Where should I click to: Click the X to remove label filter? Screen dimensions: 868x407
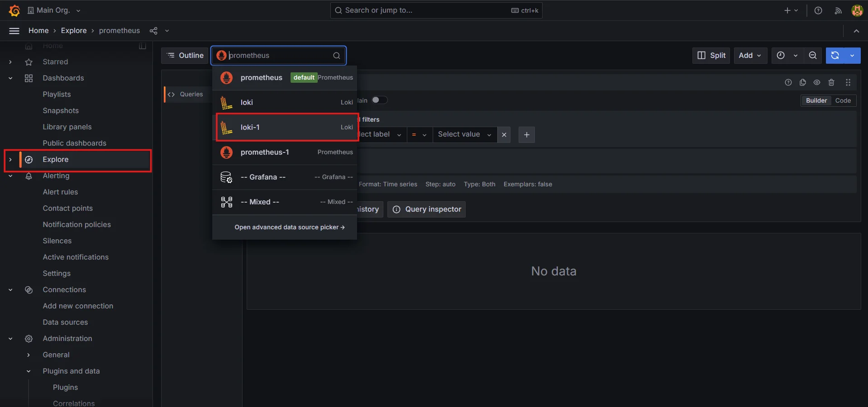(x=504, y=135)
